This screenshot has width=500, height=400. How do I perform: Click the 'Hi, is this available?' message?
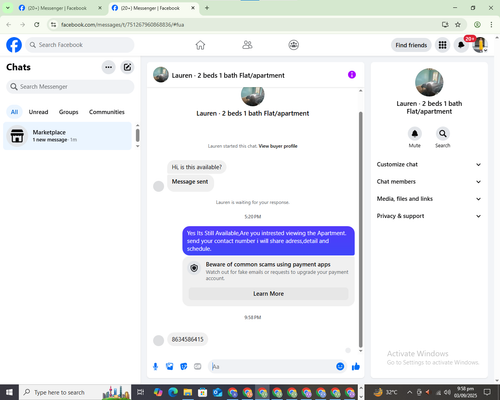pos(197,167)
